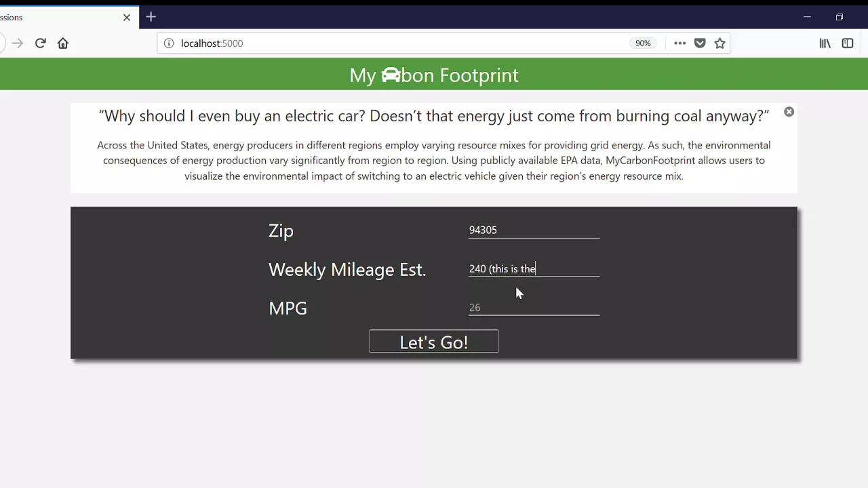Image resolution: width=868 pixels, height=488 pixels.
Task: Open the Library history and bookmarks menu
Action: pyautogui.click(x=825, y=43)
